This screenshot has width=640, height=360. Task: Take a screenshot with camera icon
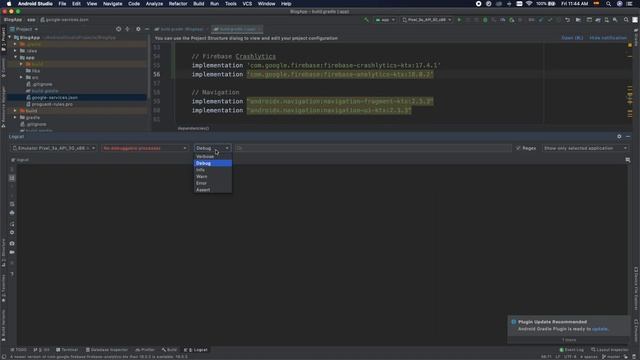(12, 243)
